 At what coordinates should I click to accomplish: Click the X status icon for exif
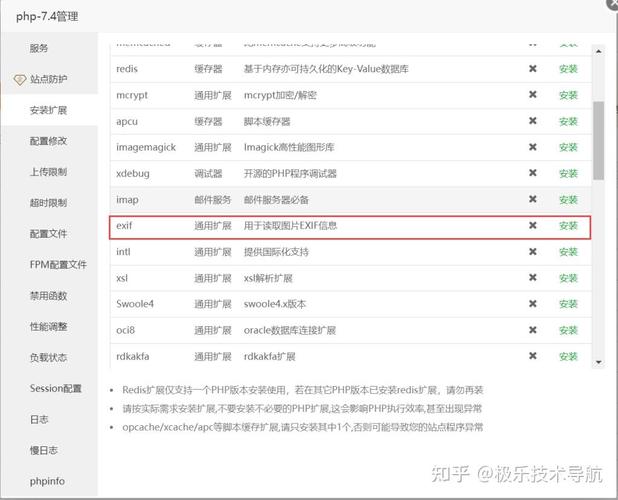click(532, 225)
